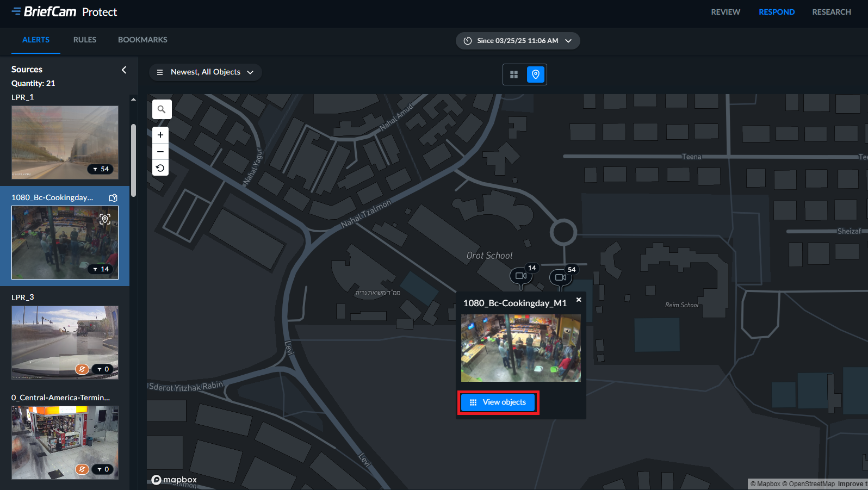868x490 pixels.
Task: Switch to the REVIEW module
Action: 726,12
